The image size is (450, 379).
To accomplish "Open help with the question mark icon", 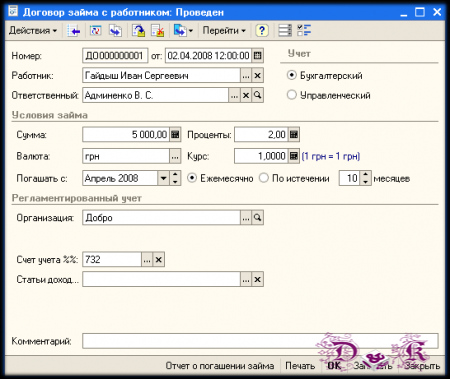I will (262, 31).
